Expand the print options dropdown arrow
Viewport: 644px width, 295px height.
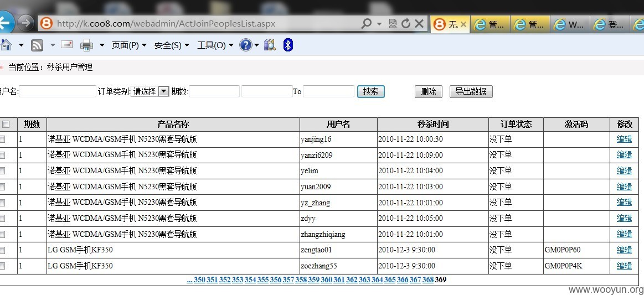click(x=102, y=45)
